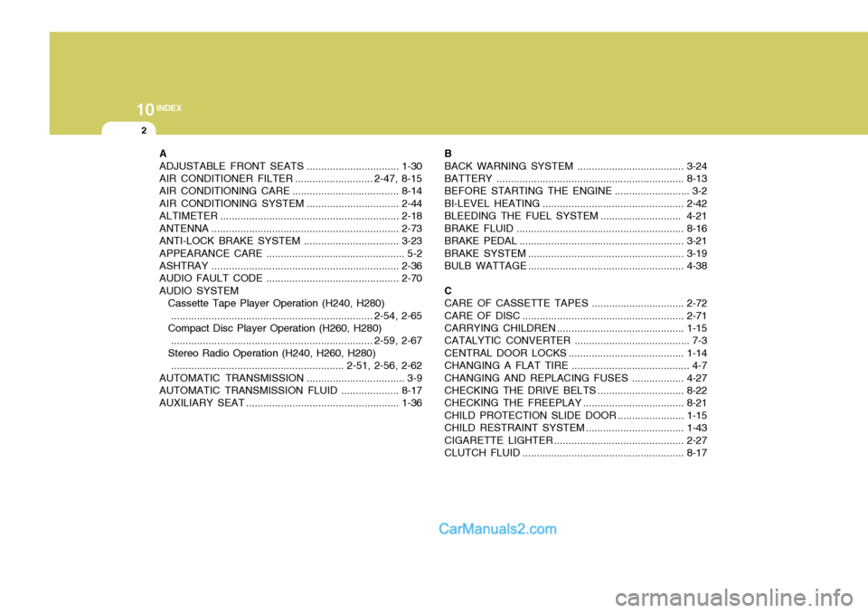Select BEFORE STARTING THE ENGINE entry
Image resolution: width=868 pixels, height=613 pixels.
click(x=576, y=191)
